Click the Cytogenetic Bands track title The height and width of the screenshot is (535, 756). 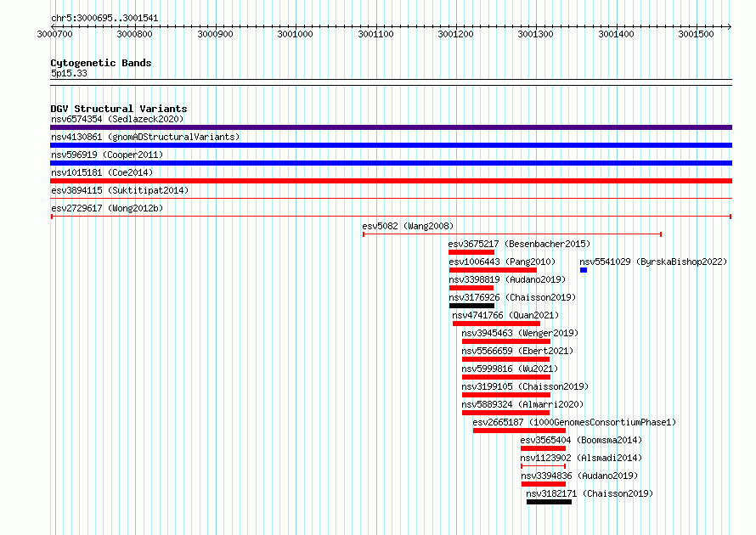pos(101,63)
